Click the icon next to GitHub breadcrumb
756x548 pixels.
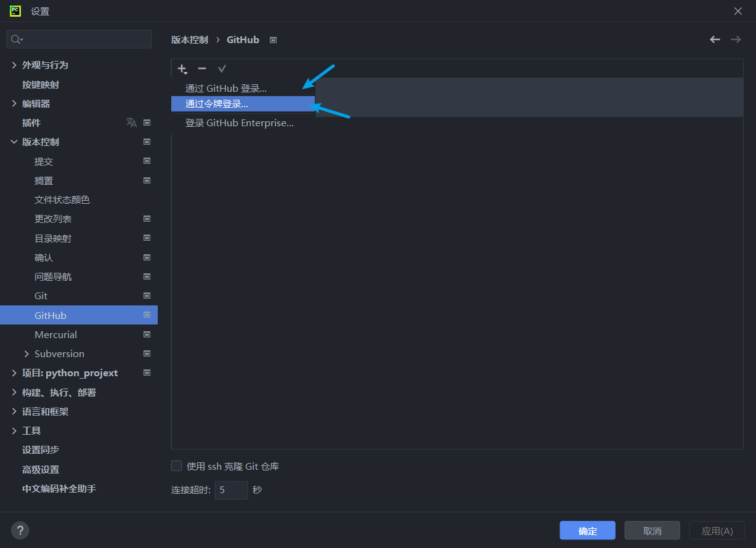tap(274, 40)
